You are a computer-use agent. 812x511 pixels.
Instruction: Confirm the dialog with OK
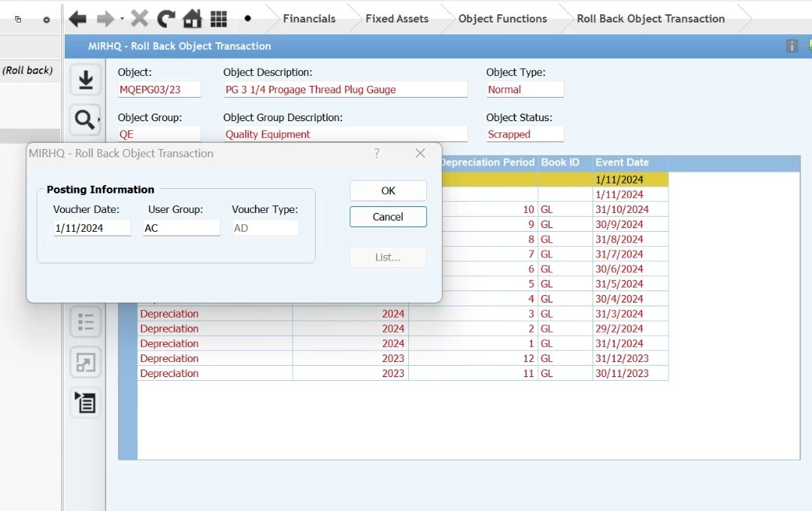coord(389,190)
